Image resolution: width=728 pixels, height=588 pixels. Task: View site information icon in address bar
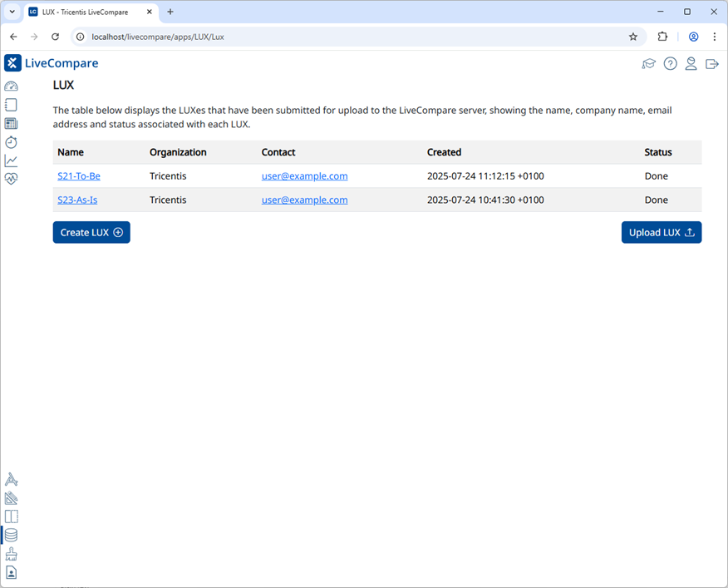click(81, 37)
